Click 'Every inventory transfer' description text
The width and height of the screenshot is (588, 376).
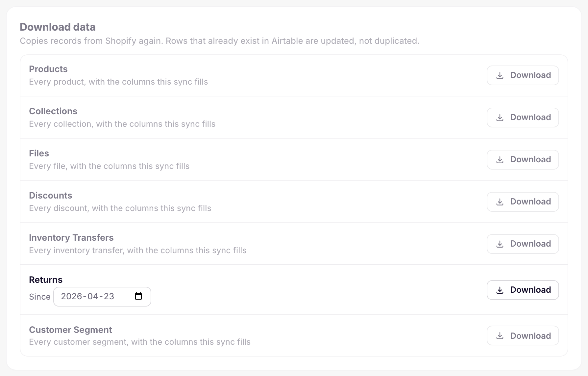click(138, 250)
